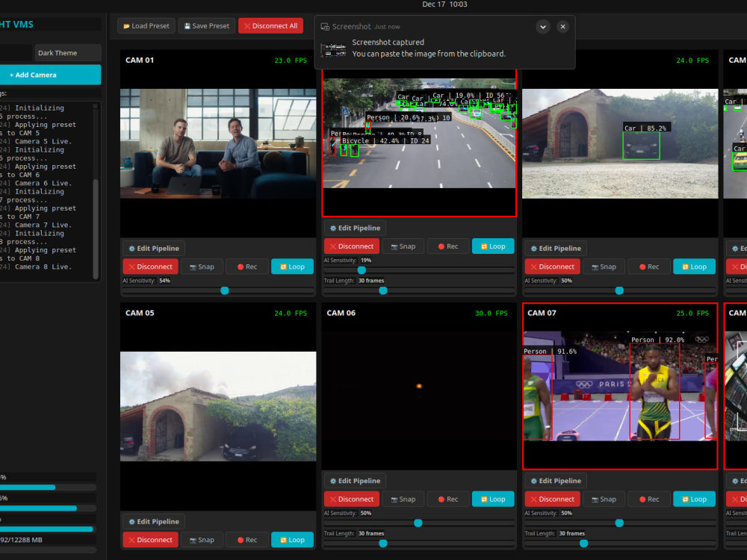The image size is (747, 560).
Task: Disconnect CAM 05
Action: point(151,540)
